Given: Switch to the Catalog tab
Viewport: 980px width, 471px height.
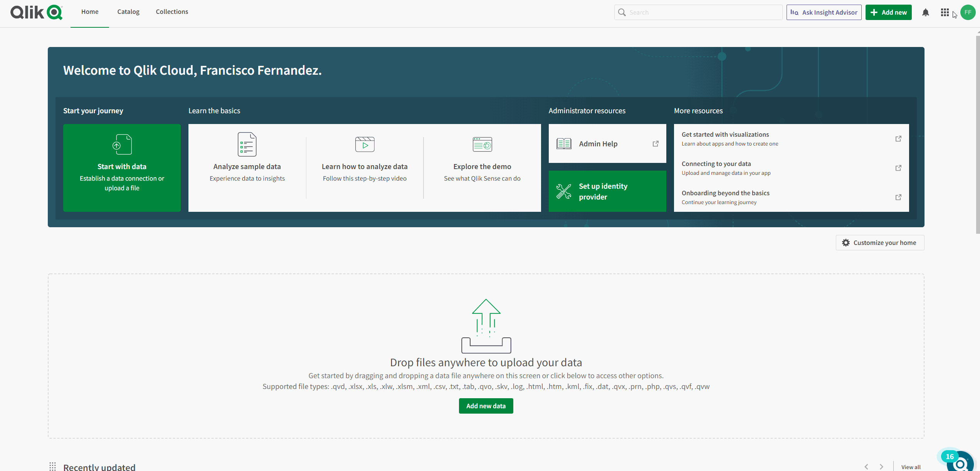Looking at the screenshot, I should 128,12.
